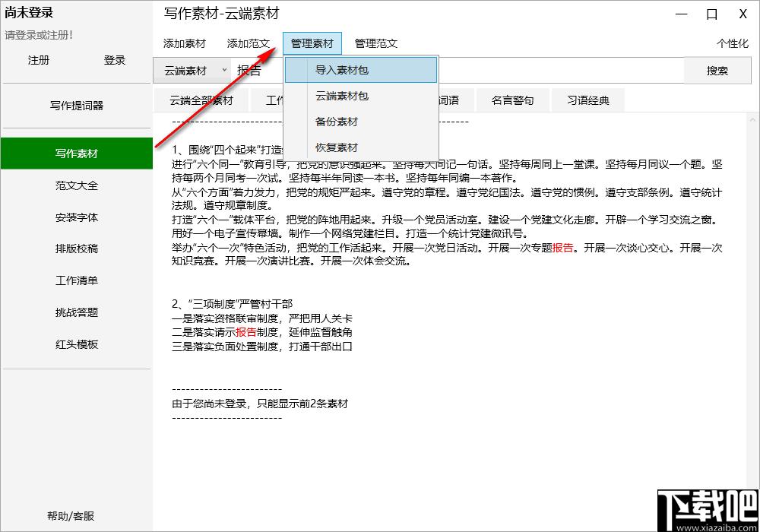The height and width of the screenshot is (532, 760).
Task: Expand the 云端素材 source dropdown
Action: point(192,71)
